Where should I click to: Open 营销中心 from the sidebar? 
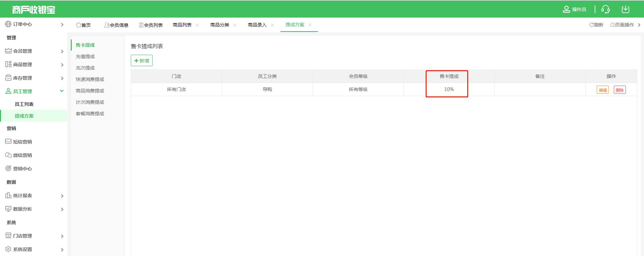[x=22, y=169]
